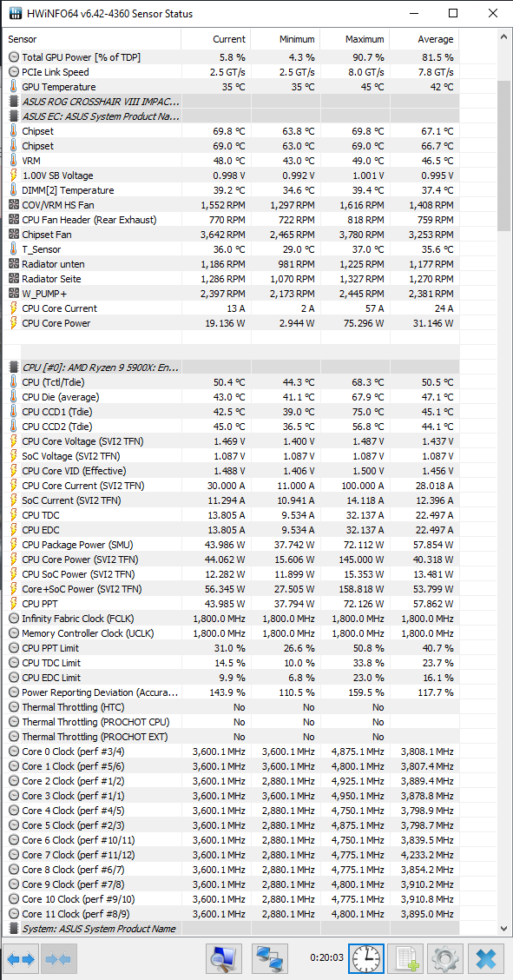Open sensor settings with the gear icon
The image size is (513, 980).
click(444, 958)
